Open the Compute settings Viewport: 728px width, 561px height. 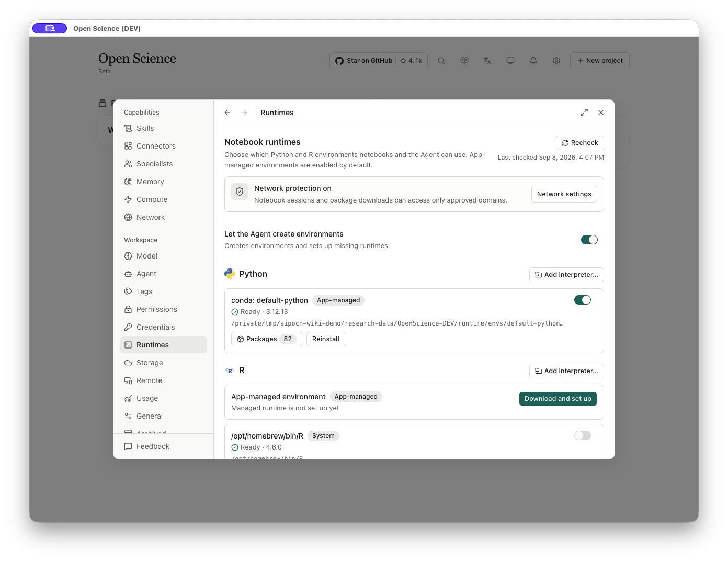[163, 199]
